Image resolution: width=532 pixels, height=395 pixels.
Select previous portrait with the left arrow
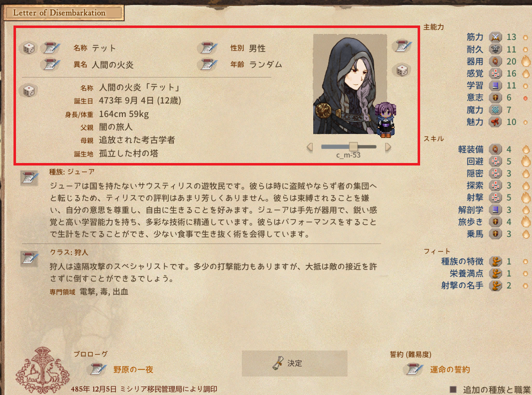click(309, 147)
